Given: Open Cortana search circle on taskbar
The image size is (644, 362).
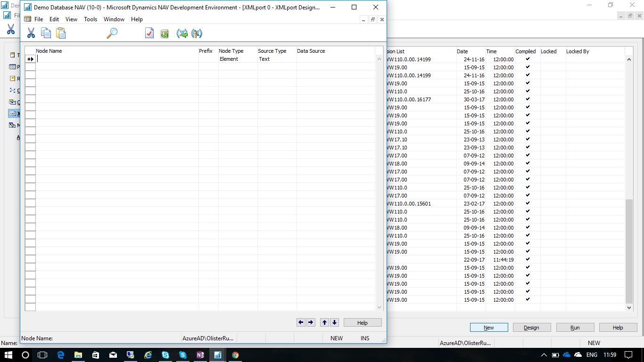Looking at the screenshot, I should pos(25,355).
